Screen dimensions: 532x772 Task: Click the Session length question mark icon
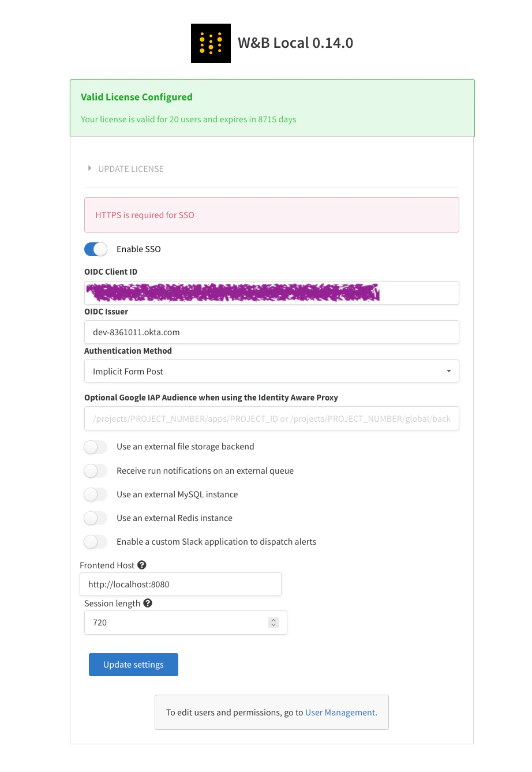[x=148, y=602]
